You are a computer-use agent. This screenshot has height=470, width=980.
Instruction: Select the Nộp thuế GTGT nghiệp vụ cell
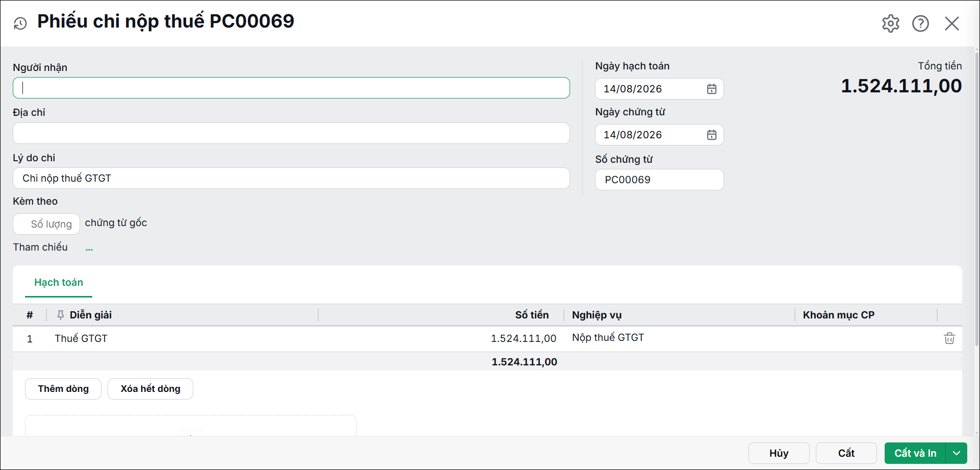tap(679, 338)
